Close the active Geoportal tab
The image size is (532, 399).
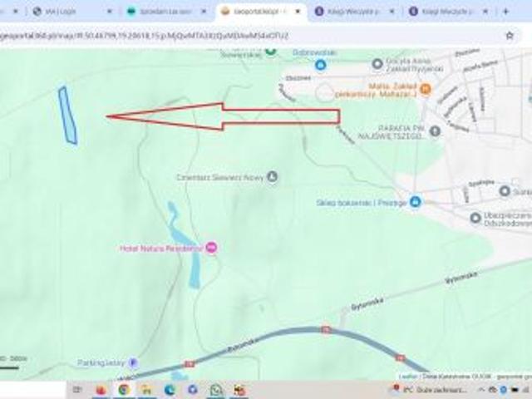pos(298,11)
